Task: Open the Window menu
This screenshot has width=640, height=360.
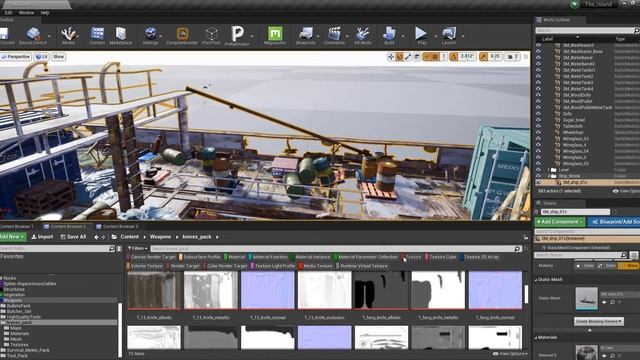Action: point(27,13)
